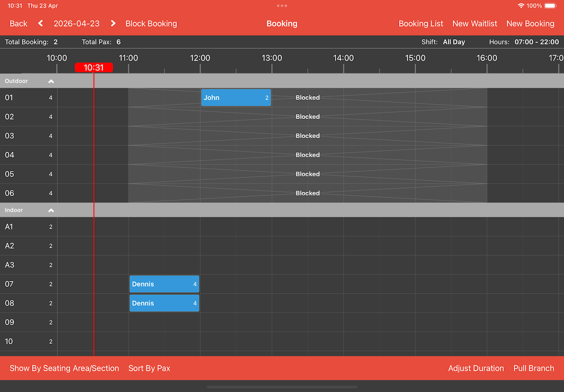This screenshot has height=392, width=564.
Task: Tap the 15:00 time header
Action: (x=415, y=58)
